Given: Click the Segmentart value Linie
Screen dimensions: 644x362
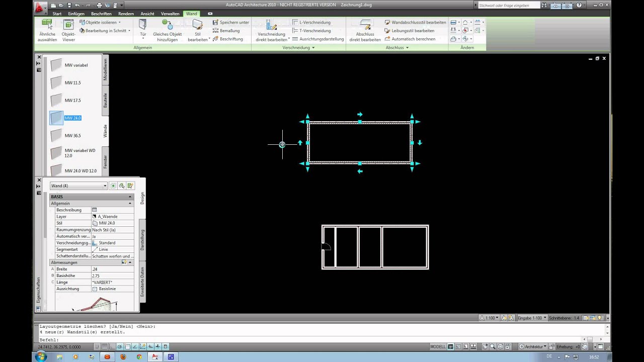Looking at the screenshot, I should (113, 249).
